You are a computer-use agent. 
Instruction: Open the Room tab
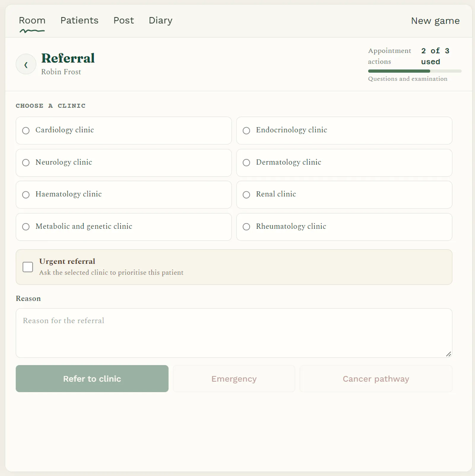32,20
